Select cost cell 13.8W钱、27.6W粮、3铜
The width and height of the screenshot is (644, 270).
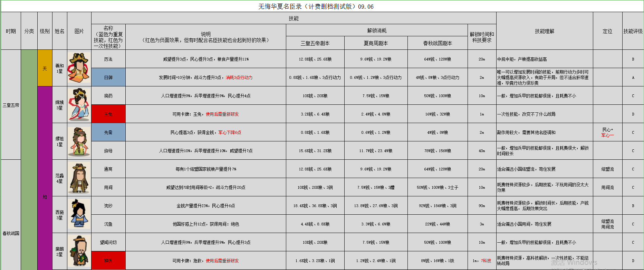(376, 206)
